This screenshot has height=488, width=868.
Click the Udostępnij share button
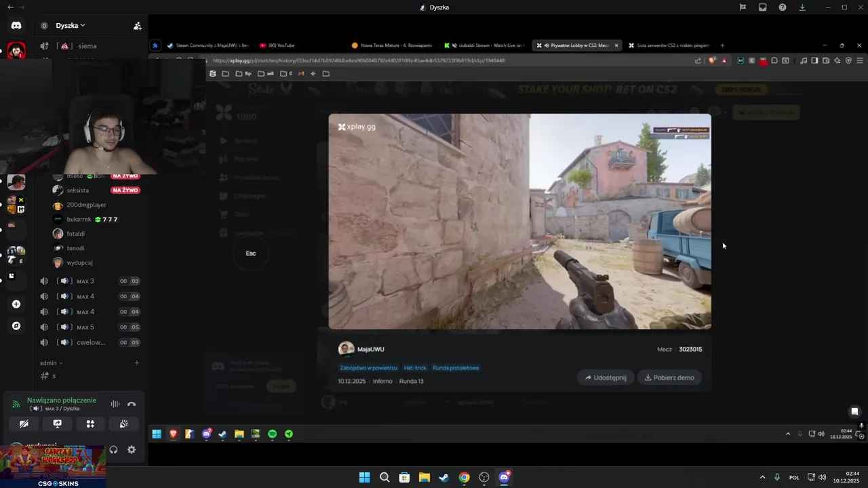click(x=606, y=378)
